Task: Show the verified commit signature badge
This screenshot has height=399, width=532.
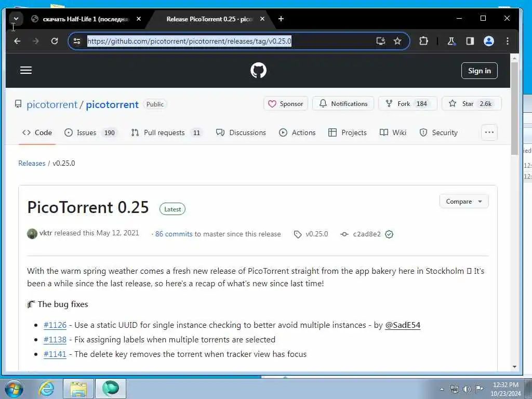Action: [x=389, y=234]
